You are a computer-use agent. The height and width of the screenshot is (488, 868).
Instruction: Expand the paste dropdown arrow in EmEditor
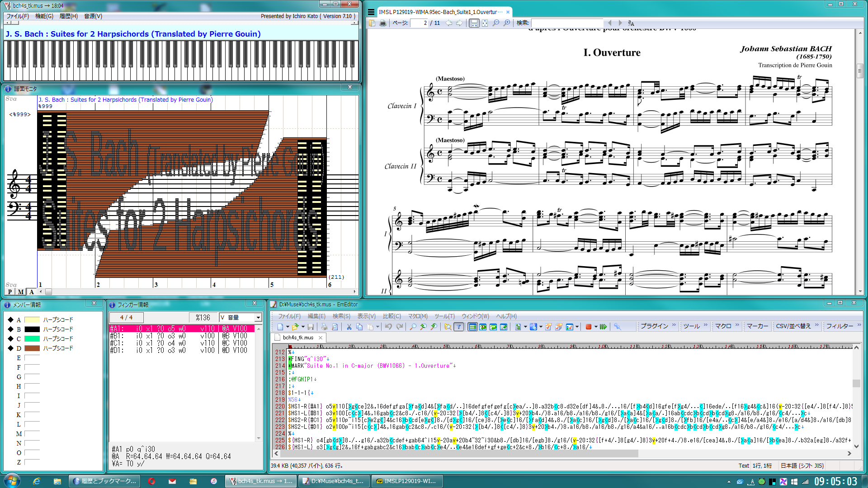click(378, 327)
